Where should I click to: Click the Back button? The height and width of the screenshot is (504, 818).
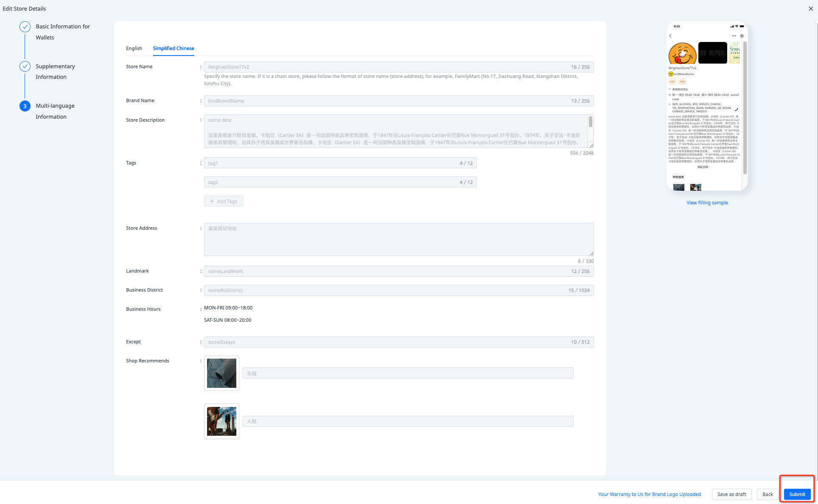tap(768, 494)
